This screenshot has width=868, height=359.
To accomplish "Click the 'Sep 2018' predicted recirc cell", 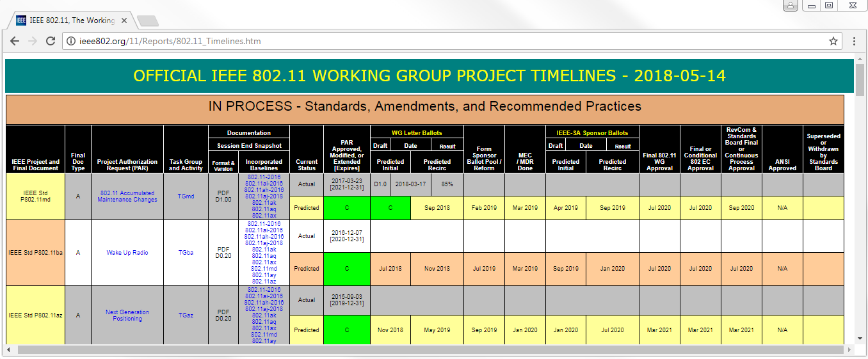I will click(437, 208).
